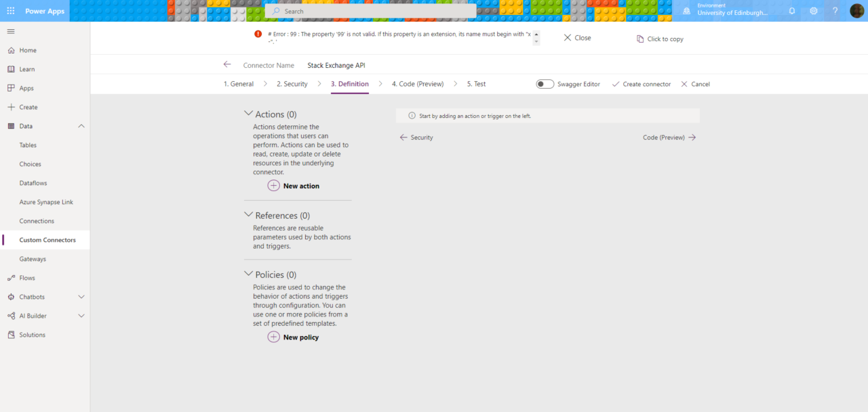Collapse the Actions section chevron
868x412 pixels.
[248, 114]
